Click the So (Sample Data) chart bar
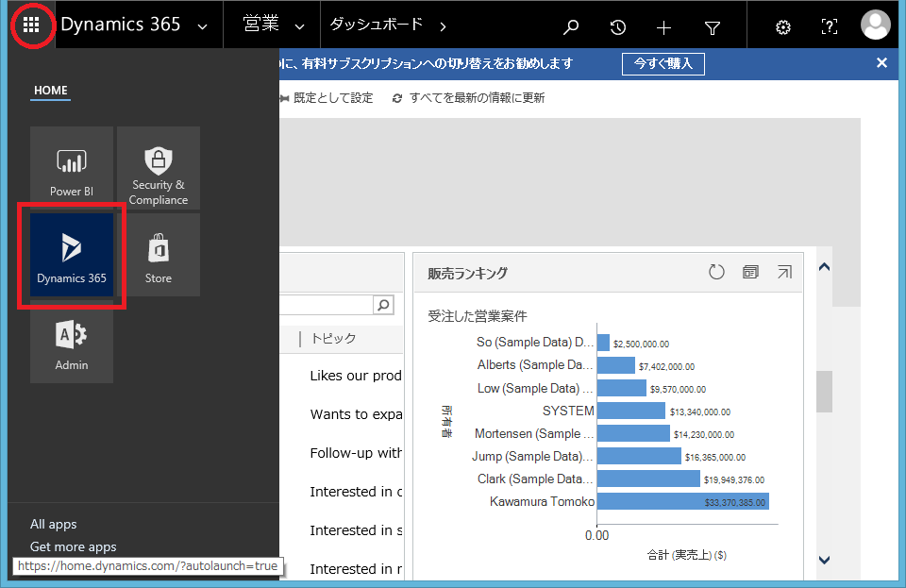This screenshot has width=906, height=588. pos(603,343)
